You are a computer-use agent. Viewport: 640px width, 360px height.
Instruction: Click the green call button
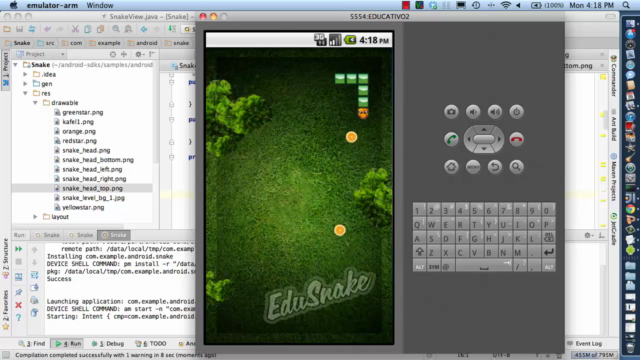[451, 139]
